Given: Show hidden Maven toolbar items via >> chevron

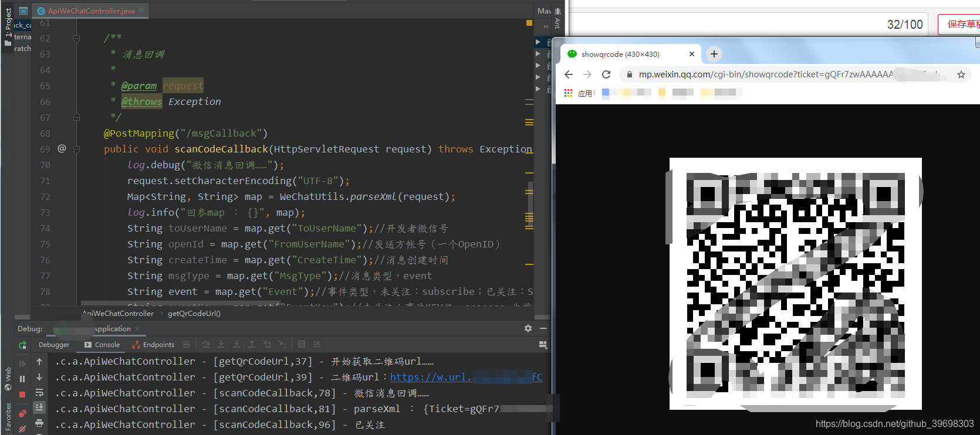Looking at the screenshot, I should [x=546, y=26].
